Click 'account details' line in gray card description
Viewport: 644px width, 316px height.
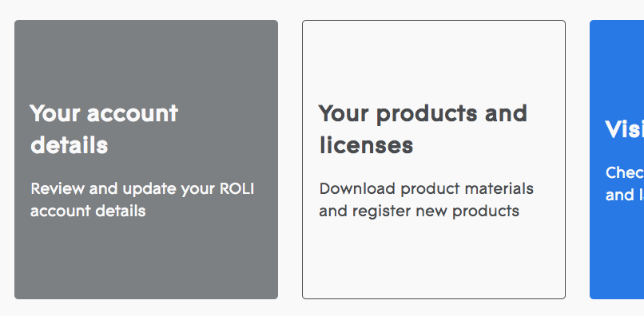click(89, 211)
